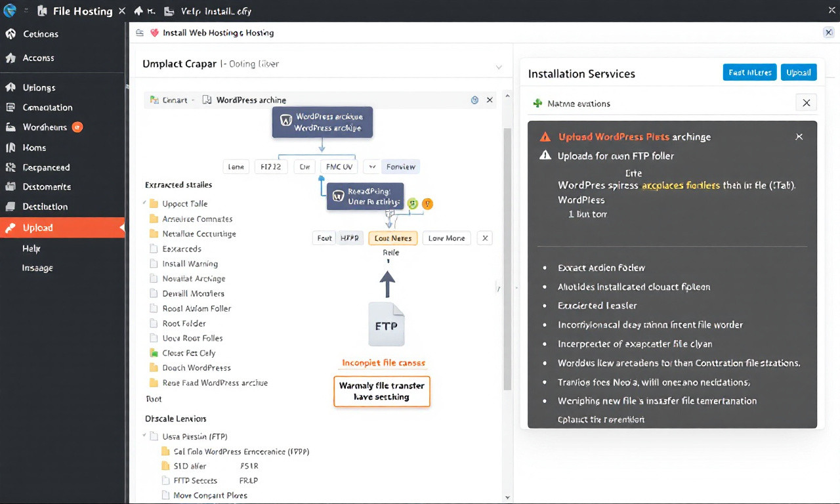Click the heart icon before Install Web Hosting
This screenshot has height=504, width=840.
coord(154,33)
